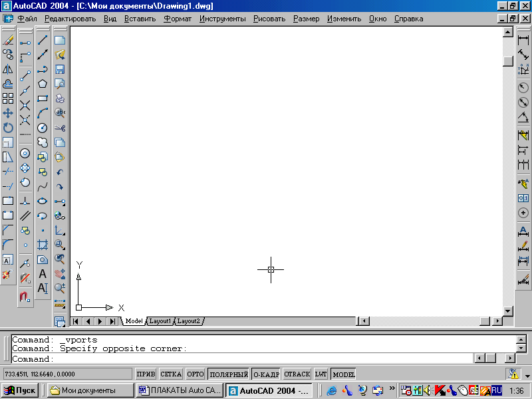
Task: Select the Spline draw tool
Action: point(43,187)
